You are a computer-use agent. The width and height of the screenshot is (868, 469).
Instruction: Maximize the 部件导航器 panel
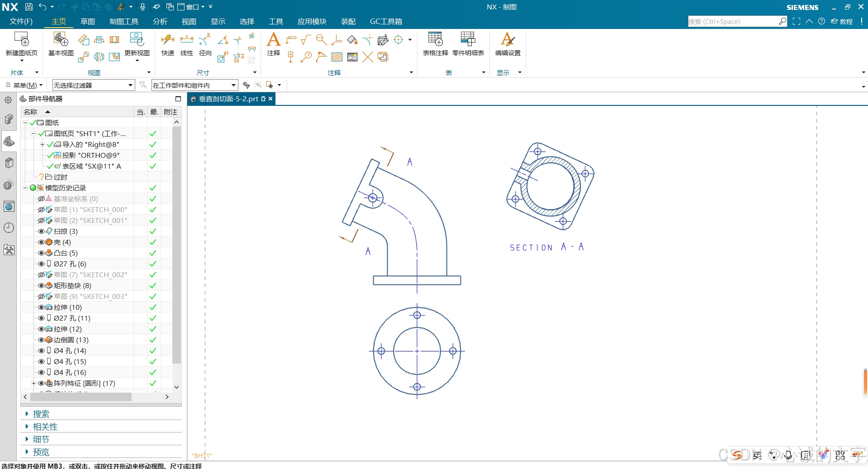(178, 99)
